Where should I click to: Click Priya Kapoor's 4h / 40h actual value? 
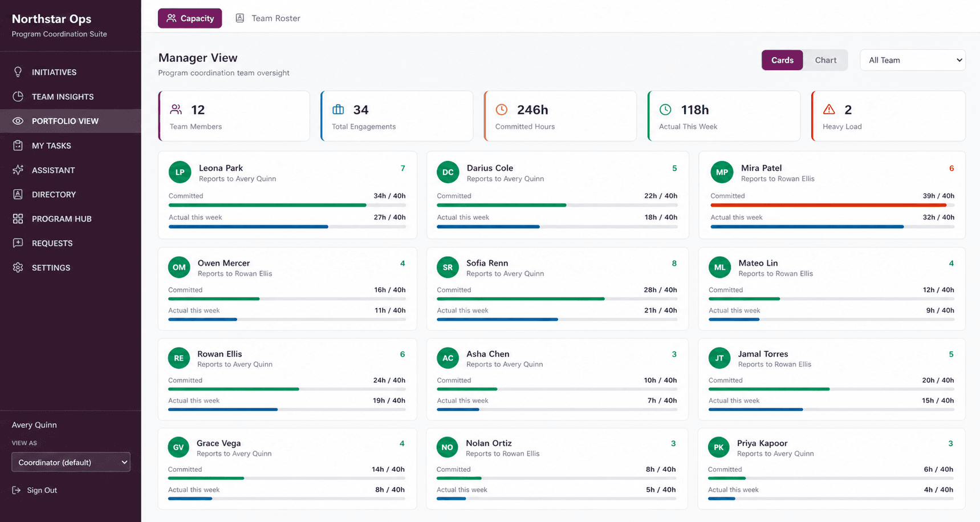click(x=938, y=489)
